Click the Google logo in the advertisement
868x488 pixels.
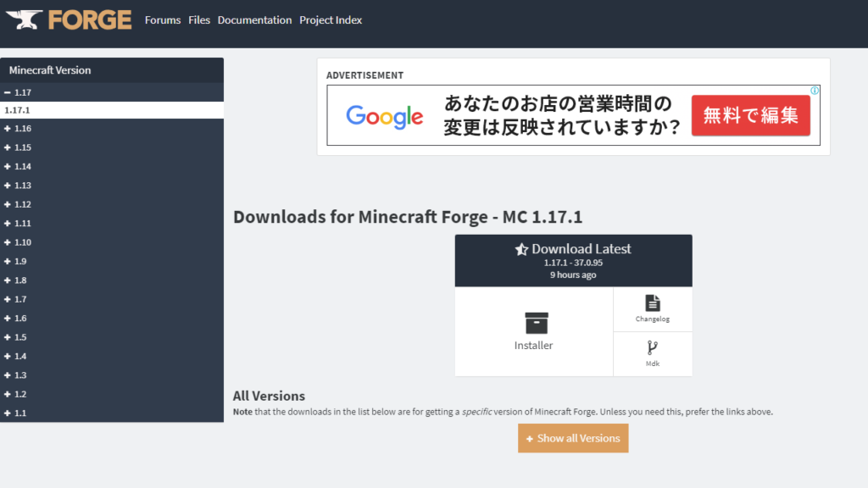pos(384,116)
